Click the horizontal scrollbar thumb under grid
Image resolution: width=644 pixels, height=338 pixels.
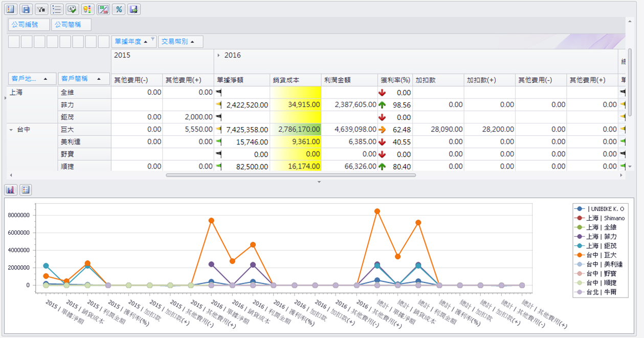291,175
